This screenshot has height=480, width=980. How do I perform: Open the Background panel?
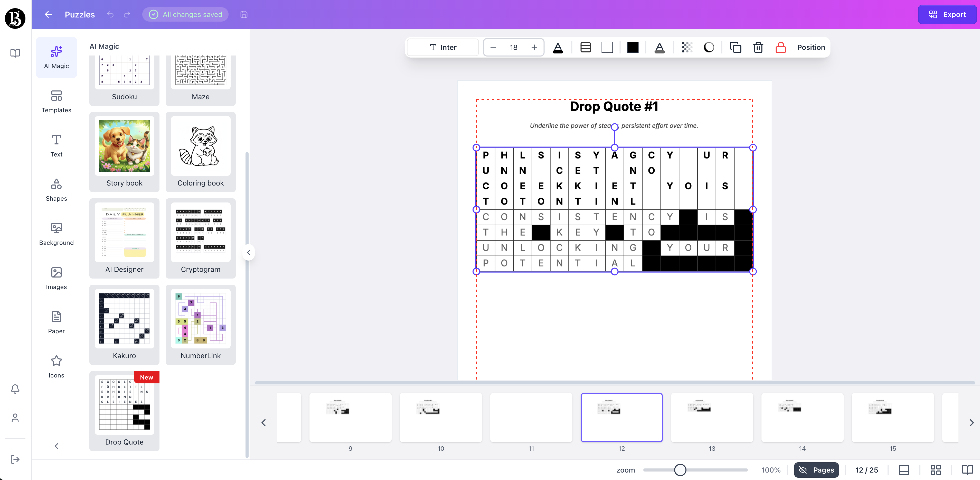[x=56, y=234]
